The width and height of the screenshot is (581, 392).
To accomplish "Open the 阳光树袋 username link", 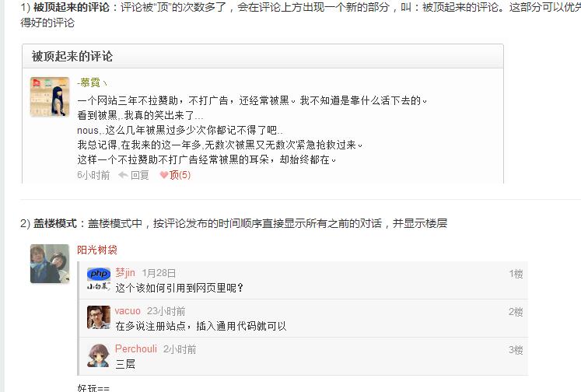I will tap(97, 250).
